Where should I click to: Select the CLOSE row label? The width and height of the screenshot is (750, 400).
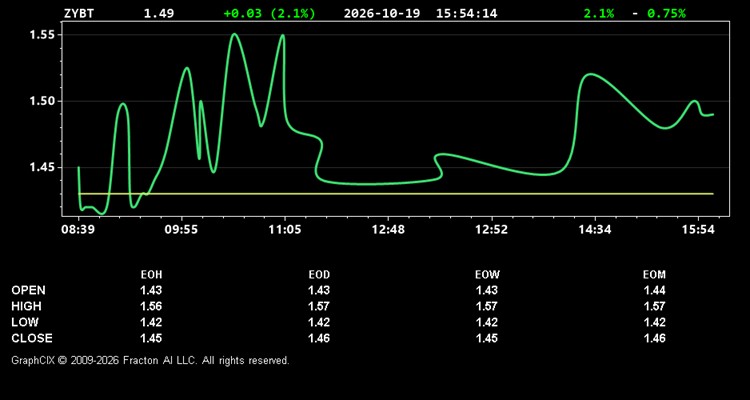coord(32,338)
